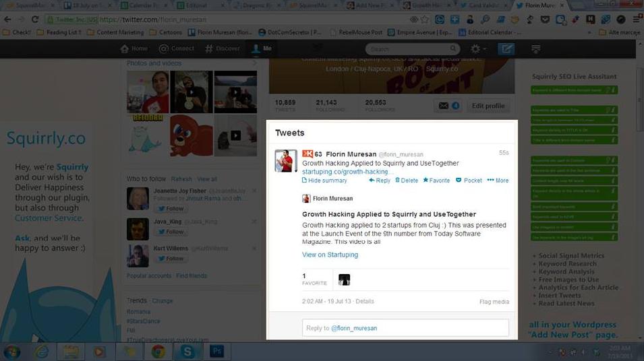Open the tweet More options
This screenshot has height=361, width=644.
[x=498, y=180]
